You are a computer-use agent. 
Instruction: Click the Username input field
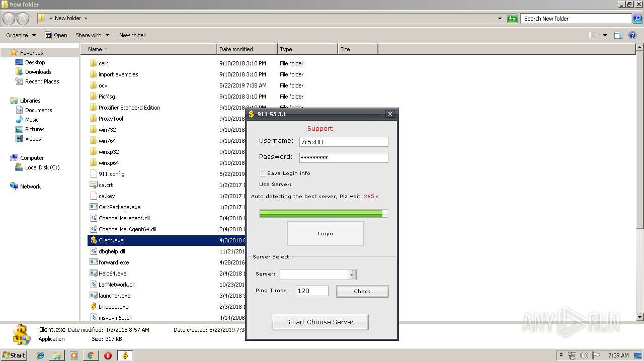(344, 142)
